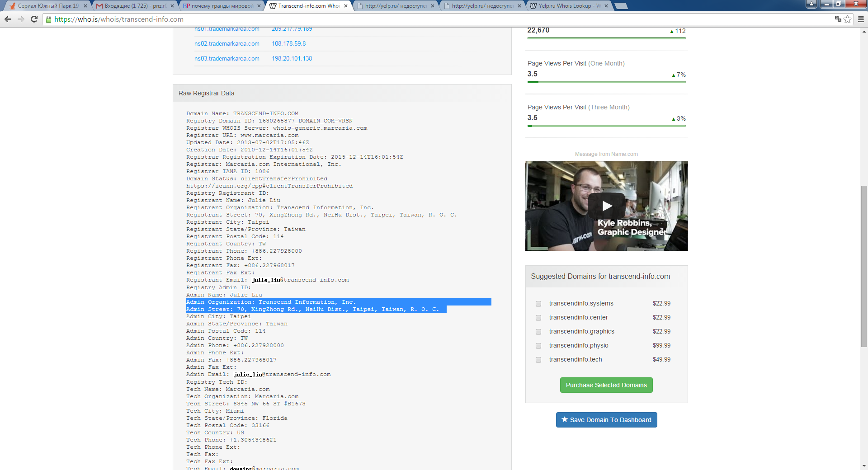Screen dimensions: 868x470
Task: Click the browser Back arrow
Action: click(x=8, y=19)
